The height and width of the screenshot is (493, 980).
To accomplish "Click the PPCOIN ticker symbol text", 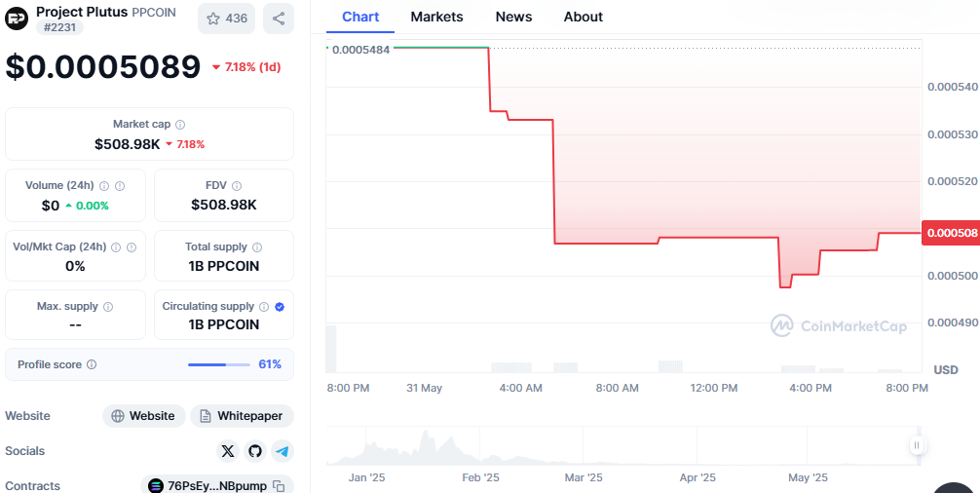I will pos(154,13).
